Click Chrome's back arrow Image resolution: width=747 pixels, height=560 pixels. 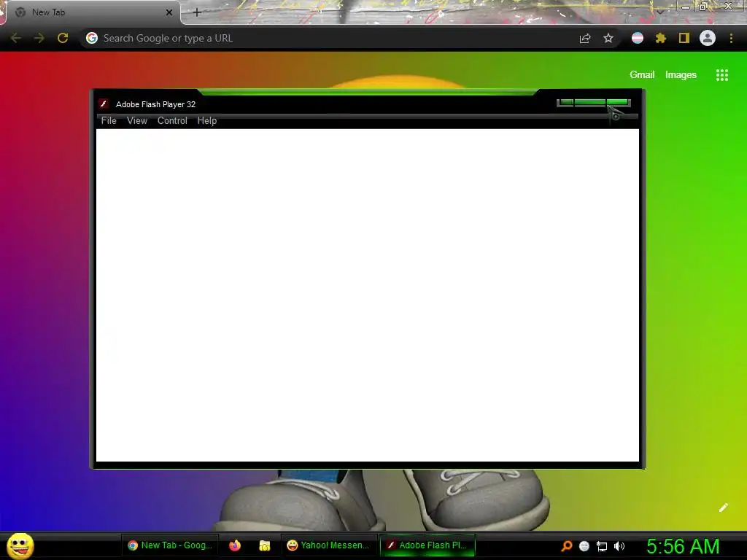16,38
